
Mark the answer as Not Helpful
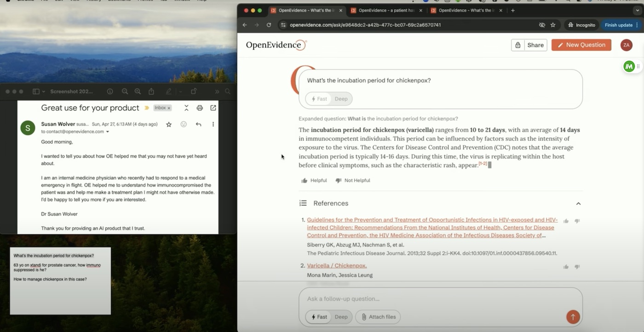coord(352,181)
